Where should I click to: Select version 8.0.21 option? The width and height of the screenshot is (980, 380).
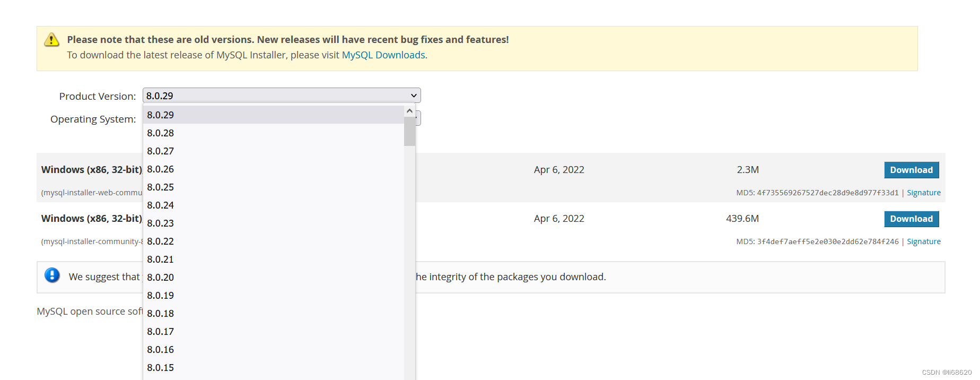[x=274, y=259]
